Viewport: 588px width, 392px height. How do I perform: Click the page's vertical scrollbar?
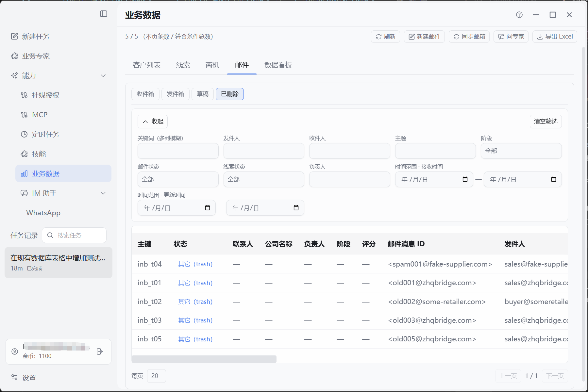click(x=583, y=214)
